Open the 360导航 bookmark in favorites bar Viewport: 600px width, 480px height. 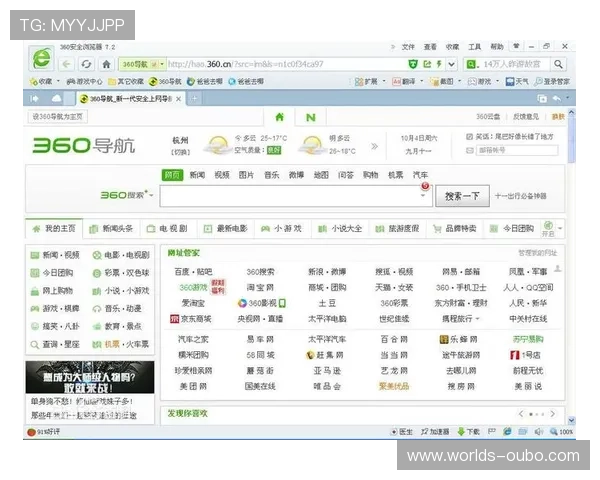[x=165, y=82]
